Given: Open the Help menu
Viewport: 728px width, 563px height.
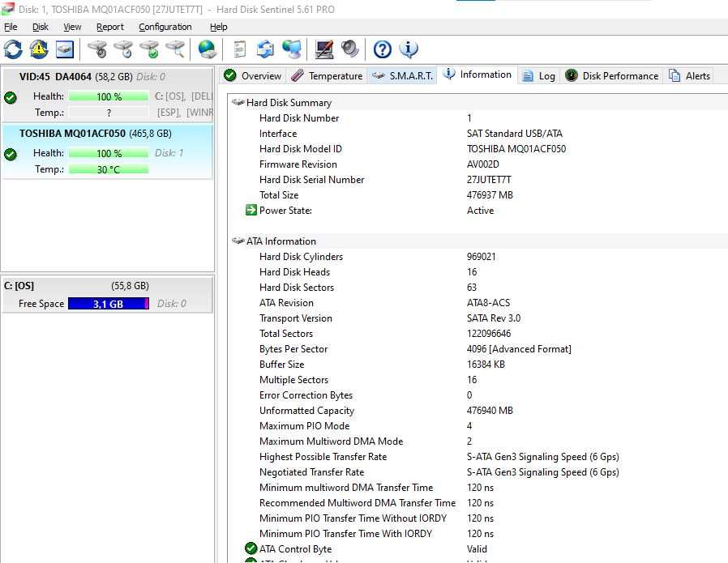Looking at the screenshot, I should [x=219, y=27].
